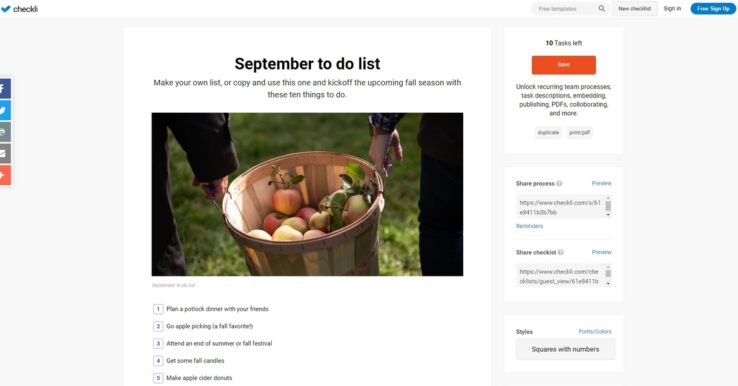Click the Free templates search field
Image resolution: width=738 pixels, height=386 pixels.
pyautogui.click(x=565, y=8)
